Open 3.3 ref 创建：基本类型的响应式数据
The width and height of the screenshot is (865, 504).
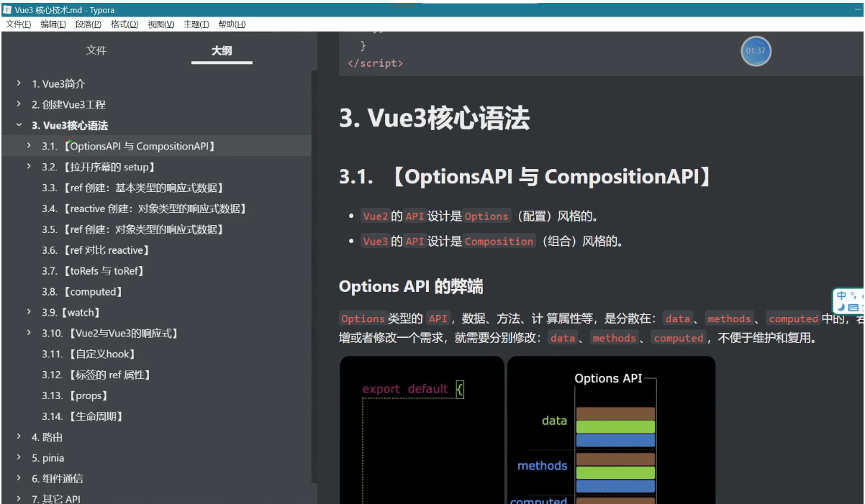tap(134, 188)
